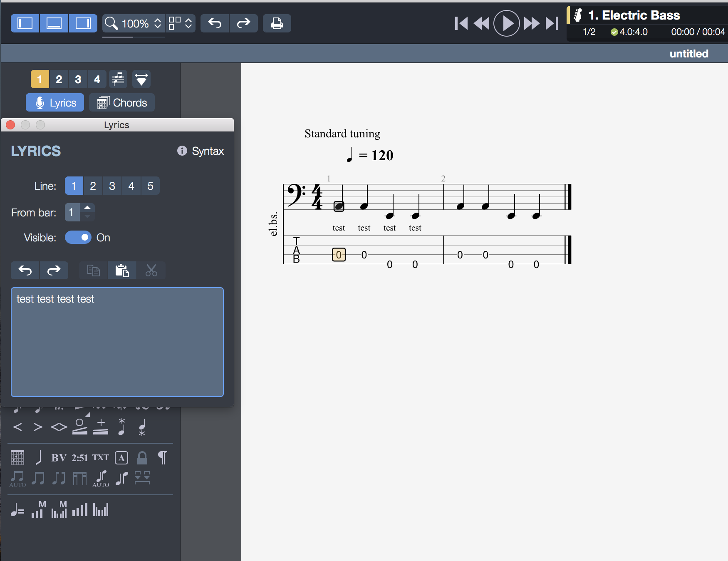Copy lyrics using the copy icon
Viewport: 728px width, 561px height.
92,270
